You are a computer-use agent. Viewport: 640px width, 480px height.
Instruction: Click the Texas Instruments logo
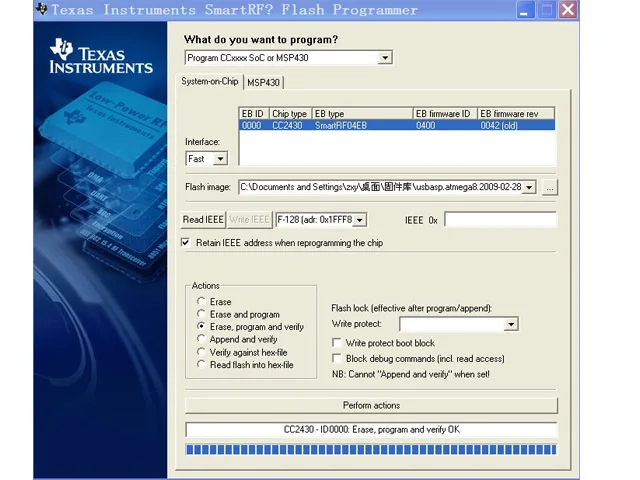click(101, 56)
